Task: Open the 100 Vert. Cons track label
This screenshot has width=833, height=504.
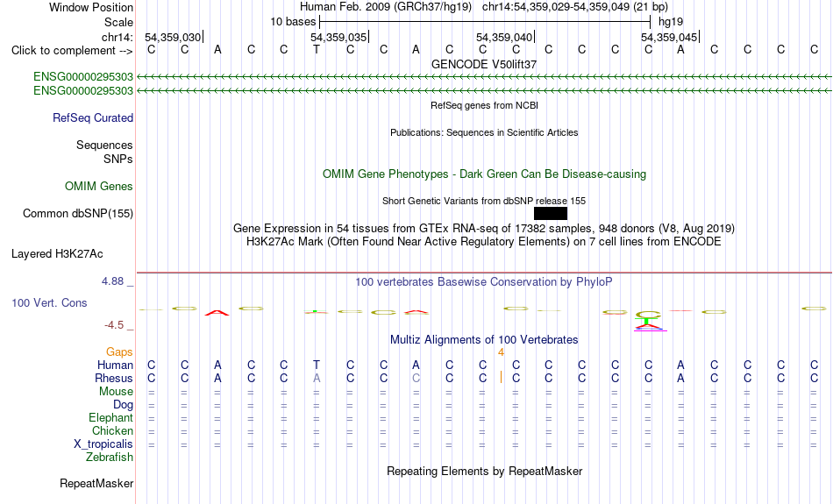Action: tap(49, 302)
